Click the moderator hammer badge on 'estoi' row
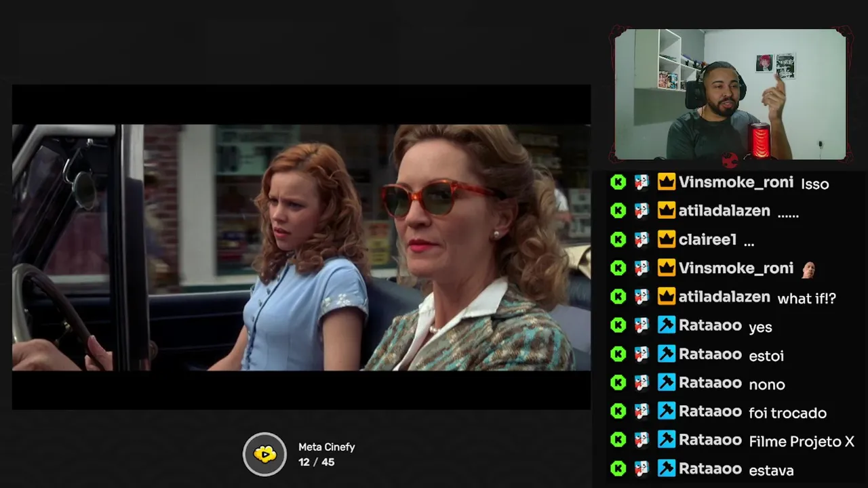868x488 pixels. pyautogui.click(x=667, y=354)
